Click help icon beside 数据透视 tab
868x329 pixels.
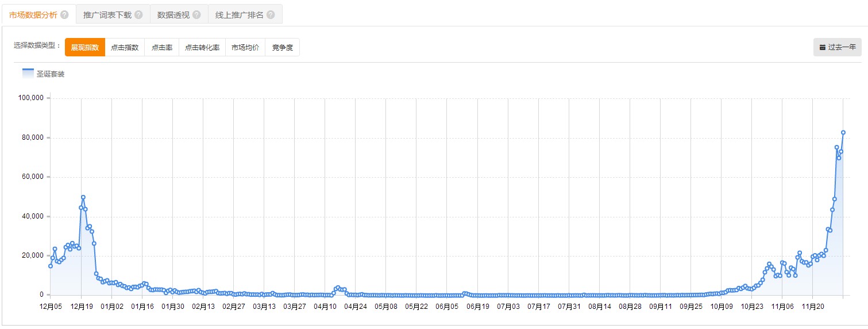(x=196, y=15)
